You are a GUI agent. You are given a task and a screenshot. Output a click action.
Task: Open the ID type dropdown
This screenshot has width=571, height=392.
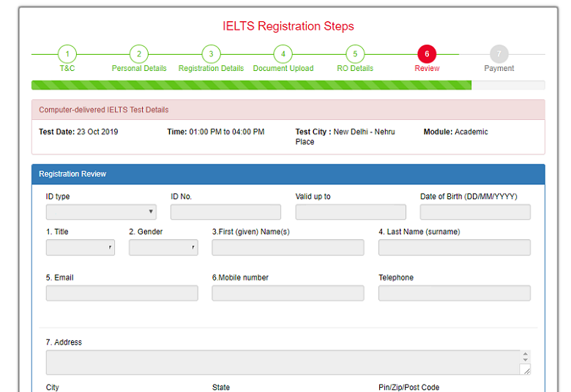(x=101, y=212)
